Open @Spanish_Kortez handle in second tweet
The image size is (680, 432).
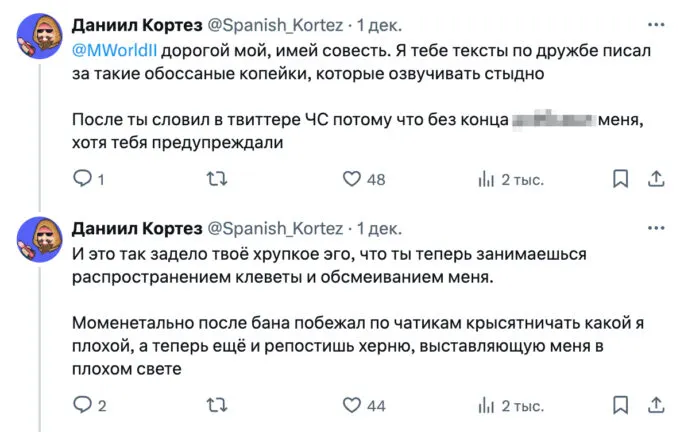(x=273, y=229)
